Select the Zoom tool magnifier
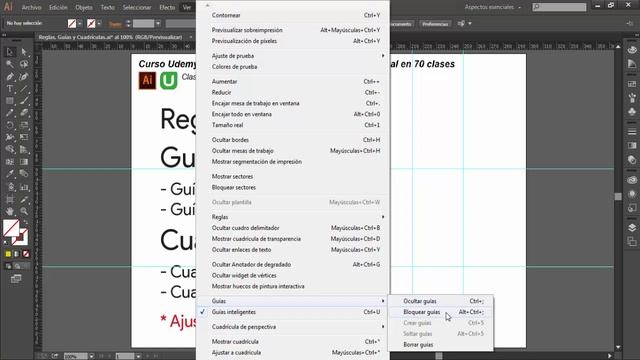The width and height of the screenshot is (640, 360). point(24,211)
